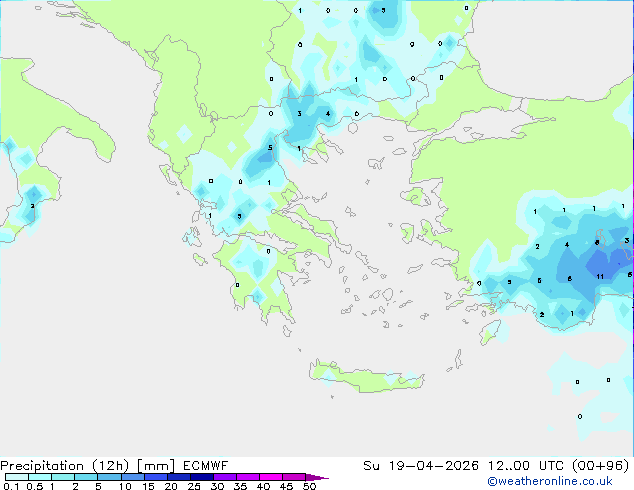Click the 2–5 mm legend color box

[86, 477]
